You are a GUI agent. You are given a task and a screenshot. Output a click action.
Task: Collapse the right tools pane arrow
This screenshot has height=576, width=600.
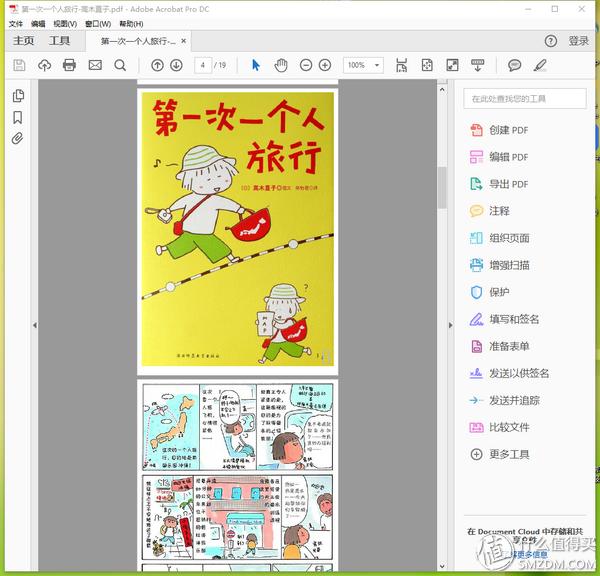(x=450, y=325)
